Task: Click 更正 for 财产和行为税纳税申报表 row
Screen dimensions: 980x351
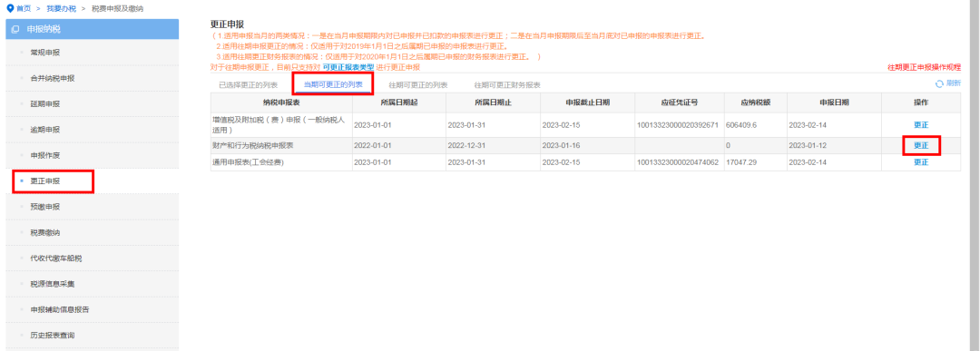Action: coord(921,145)
